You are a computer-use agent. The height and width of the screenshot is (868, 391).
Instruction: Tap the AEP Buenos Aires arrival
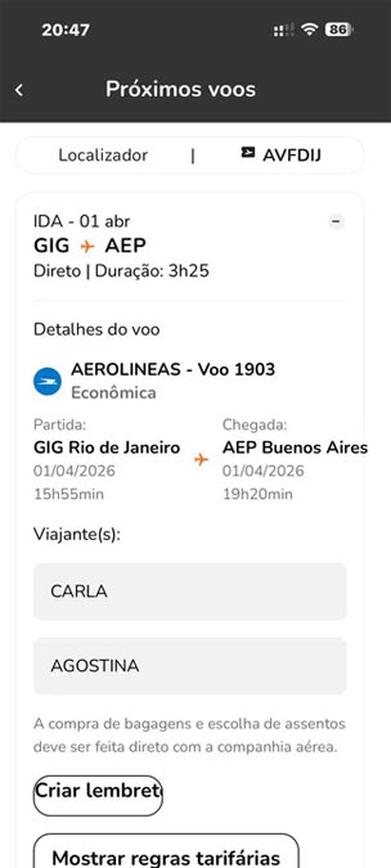pyautogui.click(x=295, y=448)
